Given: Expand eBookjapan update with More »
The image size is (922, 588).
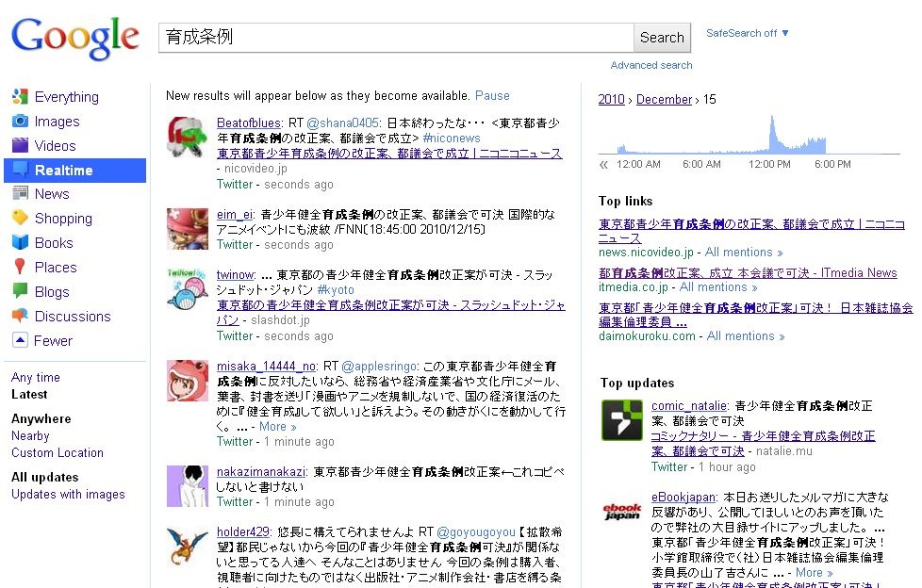Looking at the screenshot, I should [814, 572].
